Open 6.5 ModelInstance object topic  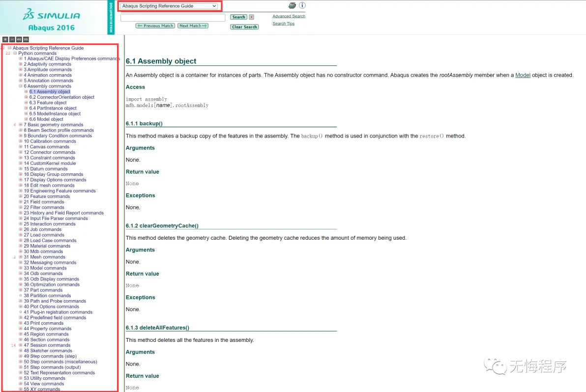pyautogui.click(x=55, y=114)
